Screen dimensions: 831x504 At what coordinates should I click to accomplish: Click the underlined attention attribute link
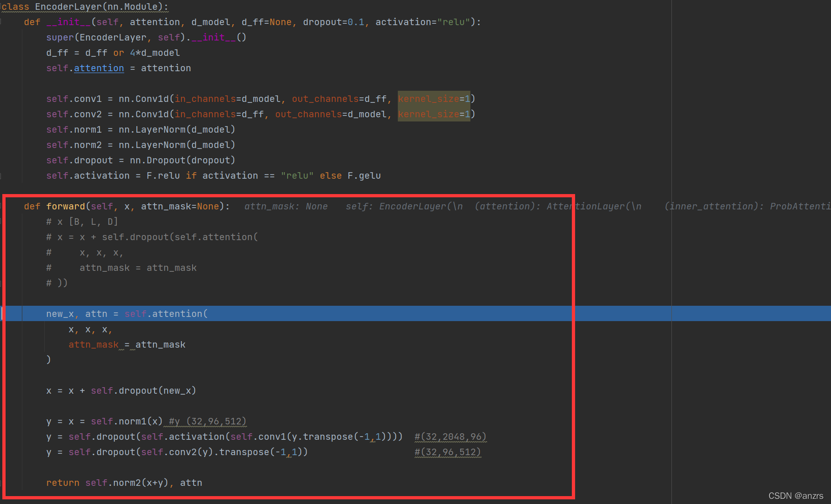[99, 68]
